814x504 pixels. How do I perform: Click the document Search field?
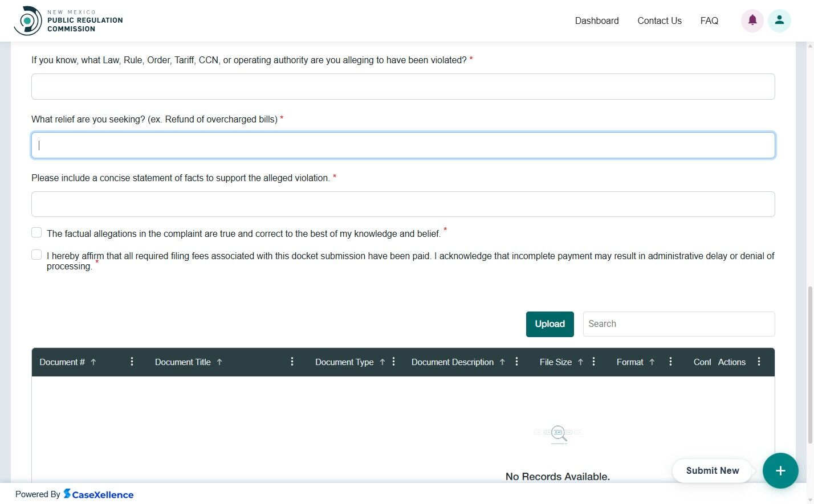pos(678,323)
